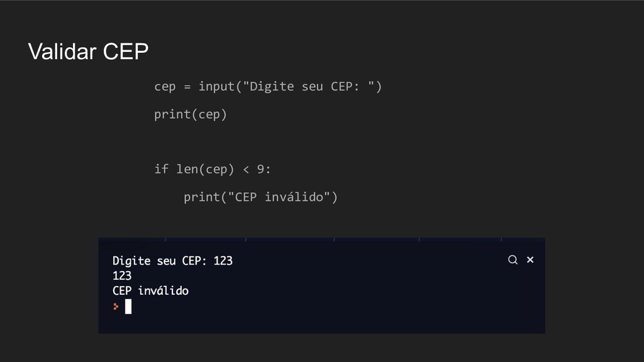The image size is (644, 362).
Task: Click the "Digite seu CEP: " string literal
Action: point(308,87)
